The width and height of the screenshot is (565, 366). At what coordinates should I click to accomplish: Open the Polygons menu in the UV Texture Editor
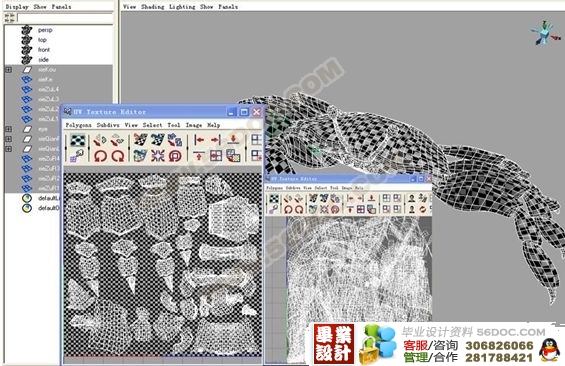pos(78,125)
